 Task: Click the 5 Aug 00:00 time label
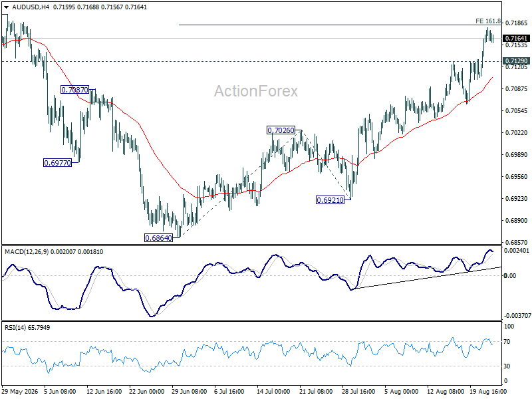[402, 392]
